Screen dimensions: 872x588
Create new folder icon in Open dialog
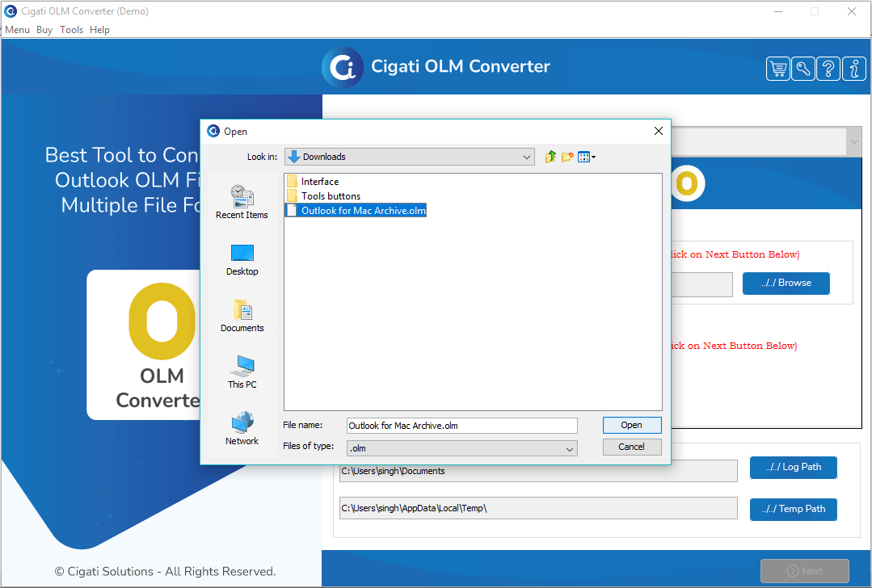click(x=567, y=157)
